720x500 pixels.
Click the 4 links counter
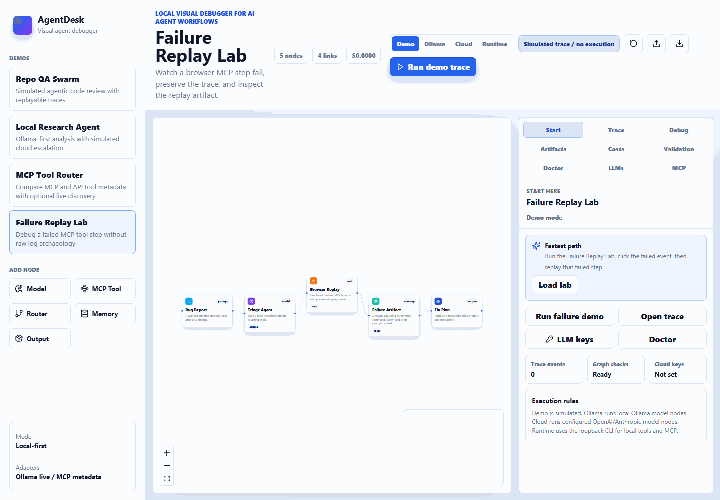[327, 56]
